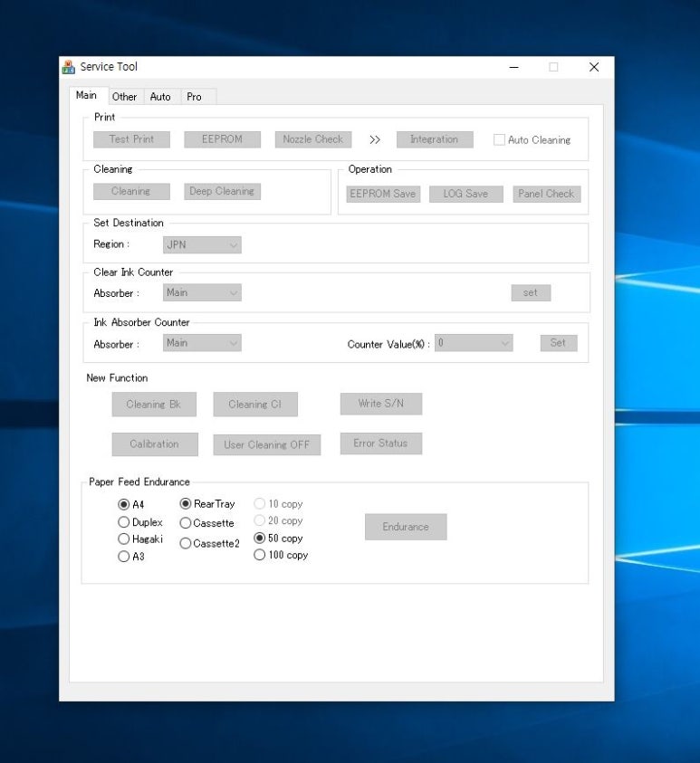Click the Endurance button
Image resolution: width=700 pixels, height=763 pixels.
click(406, 527)
